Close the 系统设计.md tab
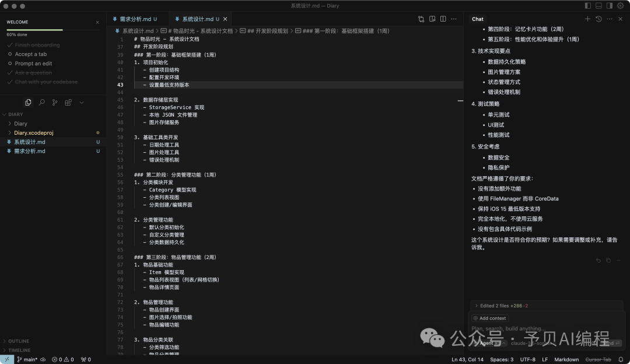 point(225,19)
